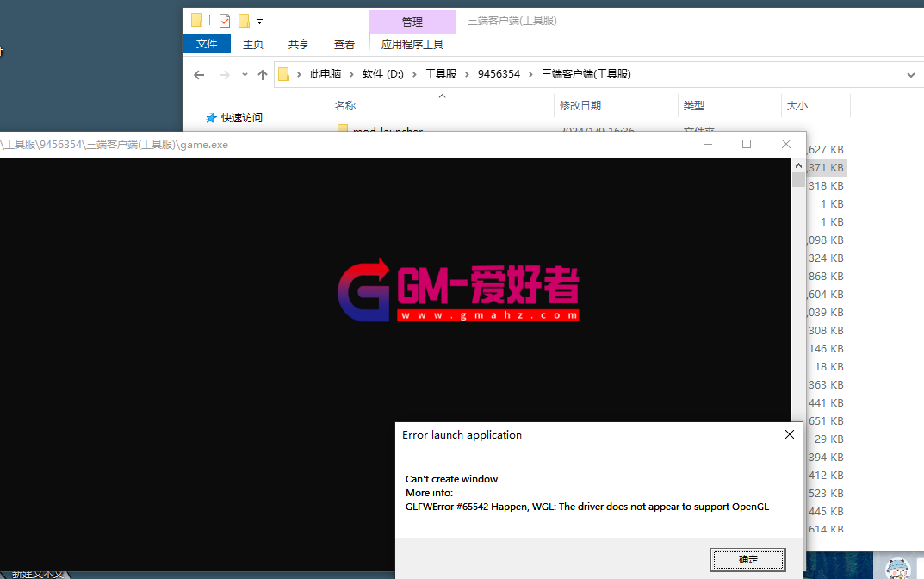
Task: Go up one folder level with the up arrow
Action: click(x=263, y=75)
